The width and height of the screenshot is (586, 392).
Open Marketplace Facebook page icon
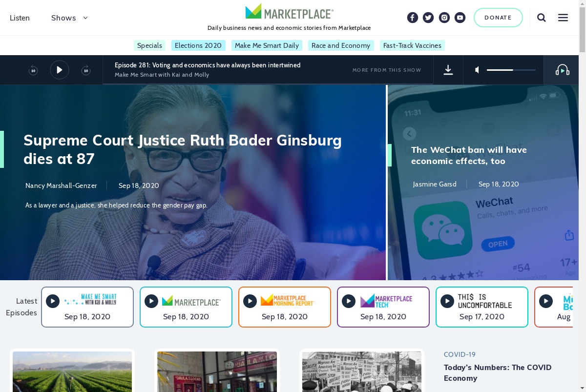pyautogui.click(x=413, y=18)
